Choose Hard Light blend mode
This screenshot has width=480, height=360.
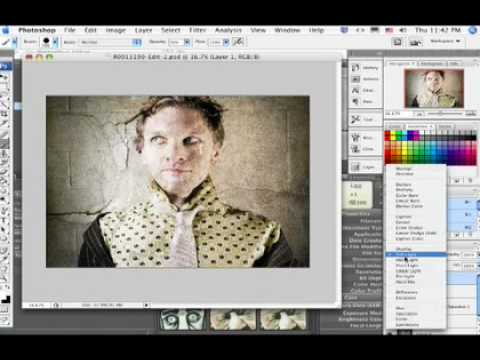tap(416, 260)
